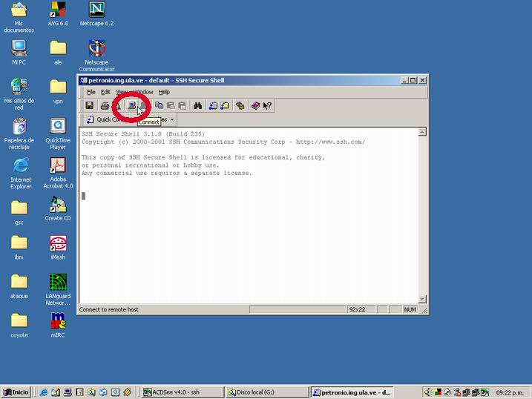Select the Netscape 6.2 desktop icon
This screenshot has height=399, width=532.
coord(96,14)
